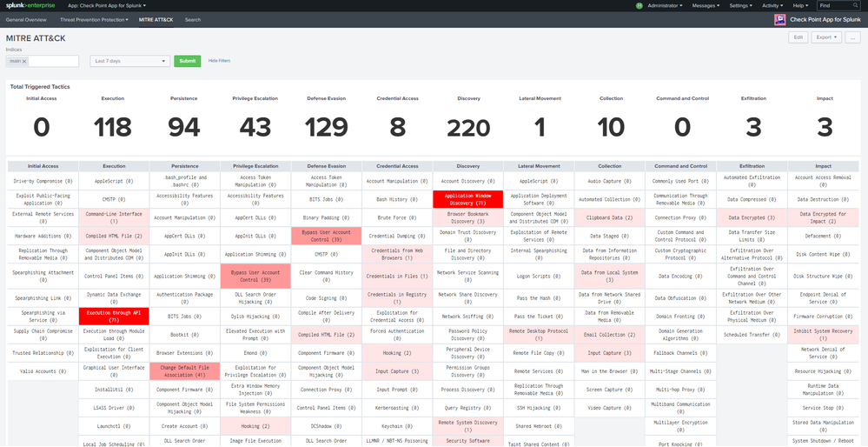Click Bypass User Account Control cell under Defense Evasion
The height and width of the screenshot is (447, 868).
[x=327, y=236]
